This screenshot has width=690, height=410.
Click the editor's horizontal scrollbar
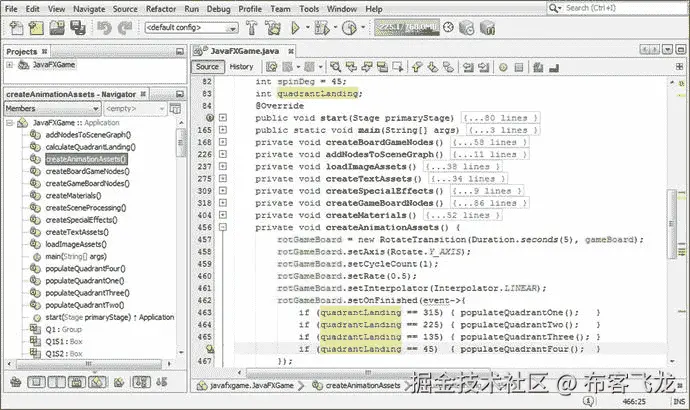click(368, 373)
